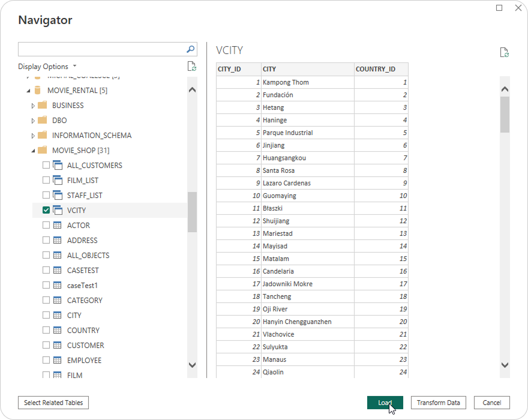528x420 pixels.
Task: Open the Display Options dropdown
Action: pos(47,67)
